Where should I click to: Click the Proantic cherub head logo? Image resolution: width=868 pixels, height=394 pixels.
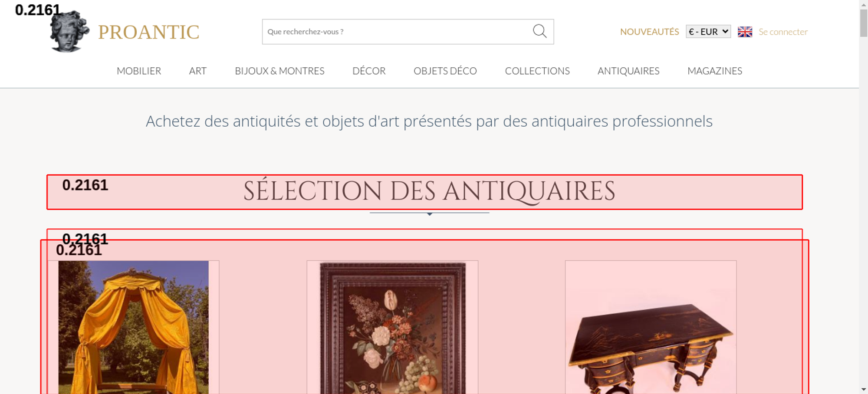click(69, 32)
